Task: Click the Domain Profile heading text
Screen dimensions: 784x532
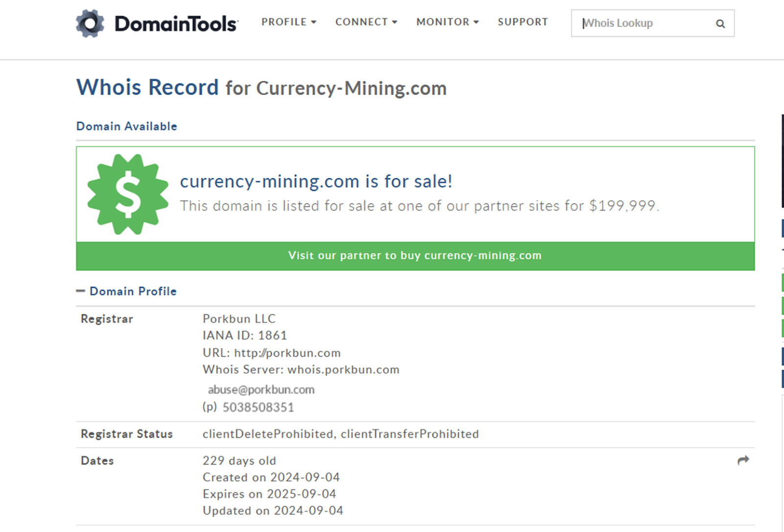Action: [x=133, y=291]
